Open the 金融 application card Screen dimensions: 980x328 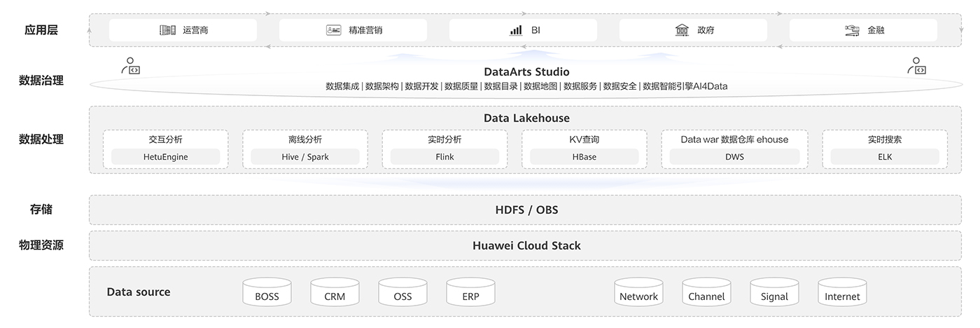(x=863, y=30)
